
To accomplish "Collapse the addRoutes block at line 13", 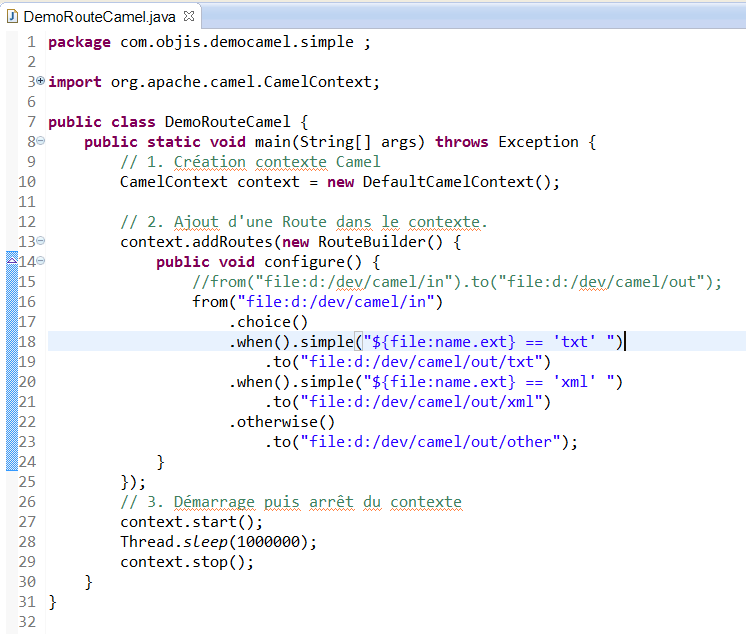I will coord(41,241).
